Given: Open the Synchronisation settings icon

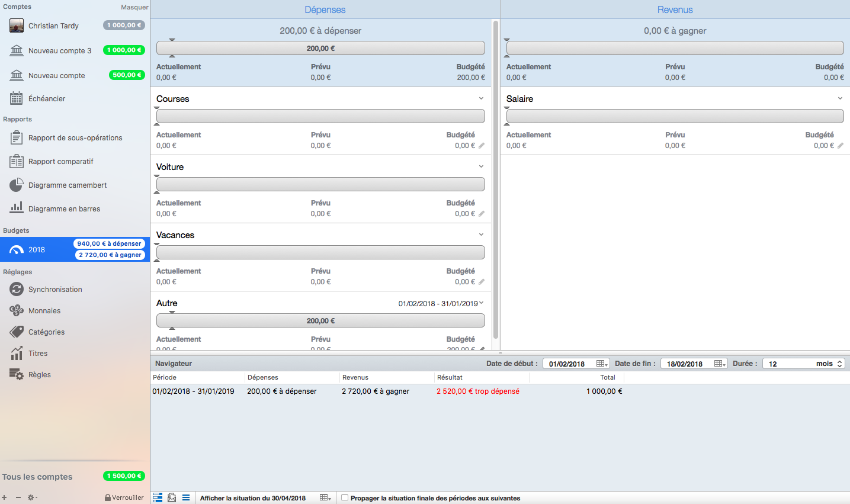Looking at the screenshot, I should coord(17,289).
